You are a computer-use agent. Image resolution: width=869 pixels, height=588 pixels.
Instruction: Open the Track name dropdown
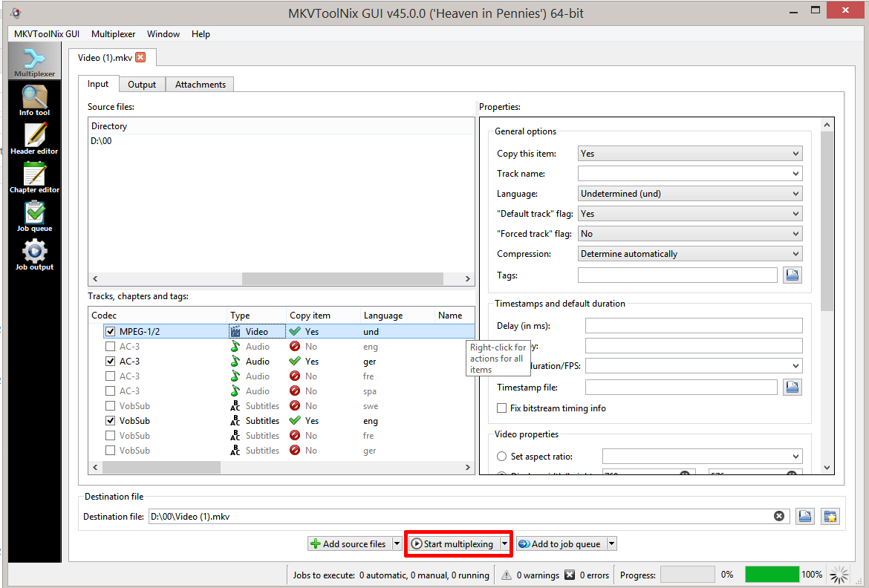tap(690, 174)
